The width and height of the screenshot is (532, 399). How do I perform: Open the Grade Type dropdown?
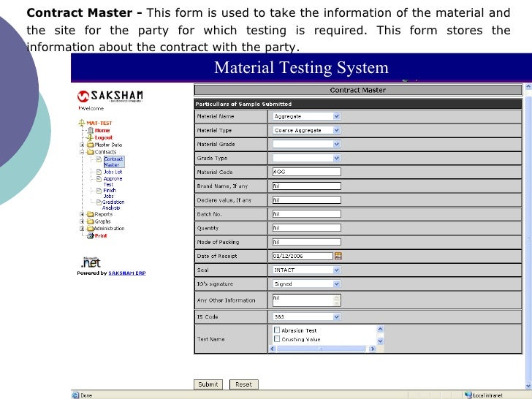337,158
